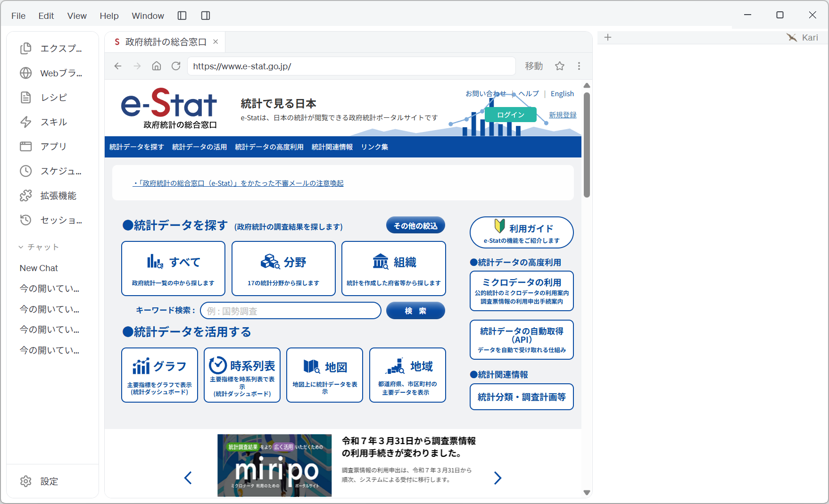Reload the e-Stat page
This screenshot has height=504, width=829.
176,66
